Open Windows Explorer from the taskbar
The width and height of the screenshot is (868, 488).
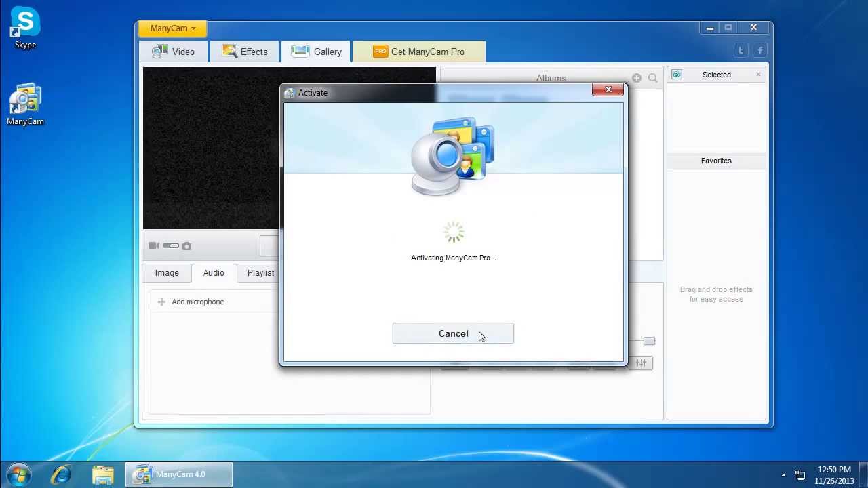102,474
